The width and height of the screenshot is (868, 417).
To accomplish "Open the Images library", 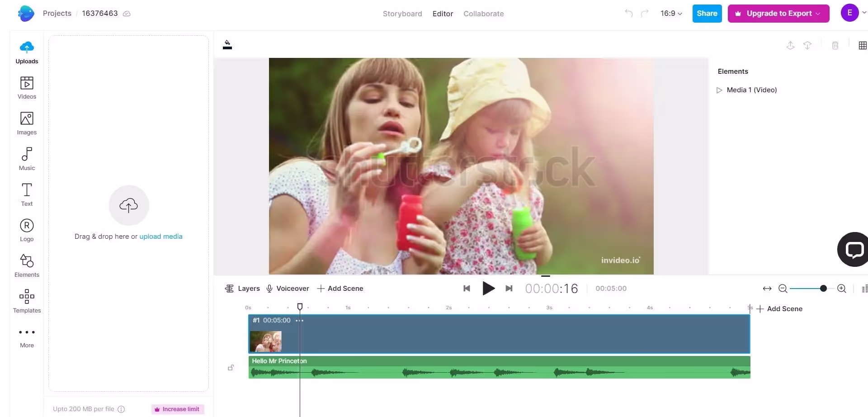I will click(x=27, y=124).
